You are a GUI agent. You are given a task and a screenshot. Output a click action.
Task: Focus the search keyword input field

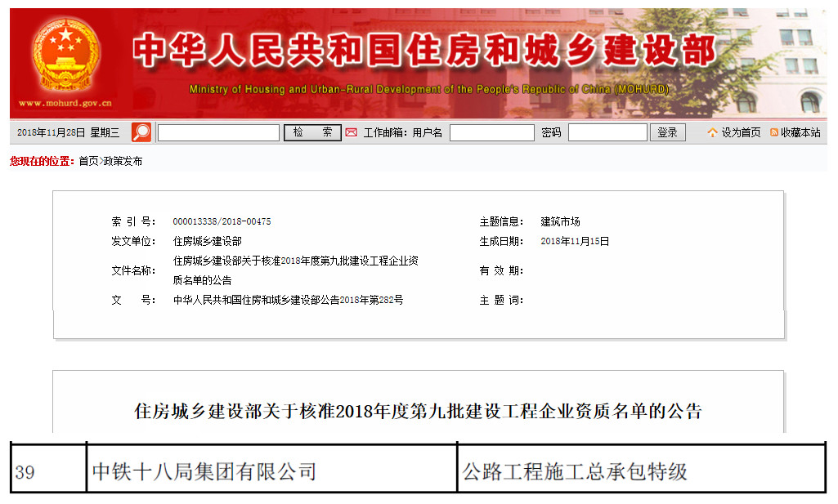pyautogui.click(x=218, y=132)
